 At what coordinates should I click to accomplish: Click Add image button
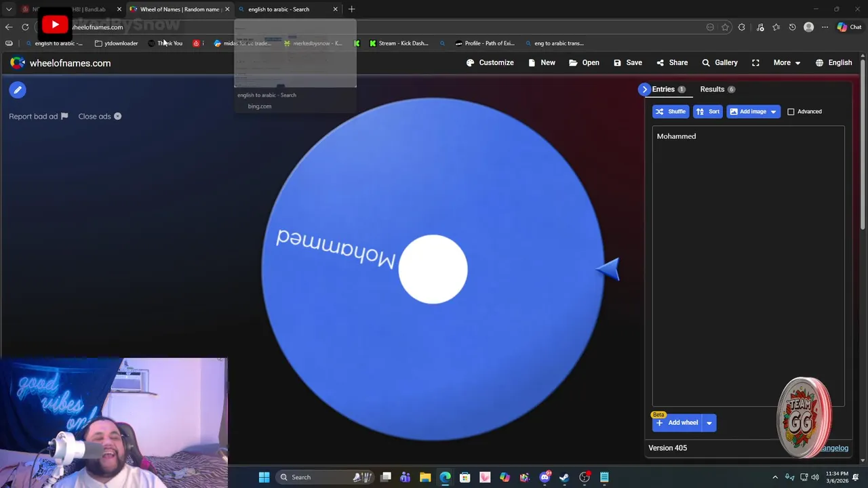[747, 111]
